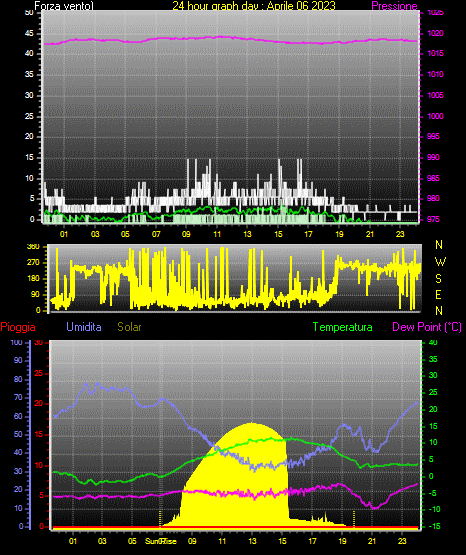
Task: Click the 100 humidity axis value
Action: pos(17,342)
